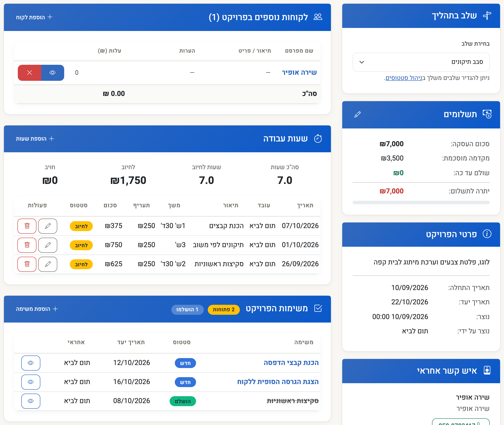504x425 pixels.
Task: Click the people icon beside לקוחות נוספים בפרויקט
Action: tap(318, 17)
